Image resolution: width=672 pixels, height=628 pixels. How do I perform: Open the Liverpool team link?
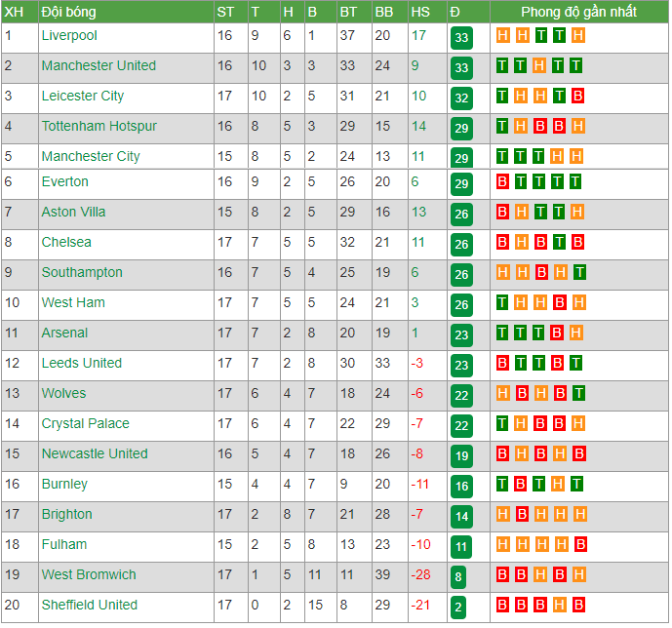[x=69, y=35]
